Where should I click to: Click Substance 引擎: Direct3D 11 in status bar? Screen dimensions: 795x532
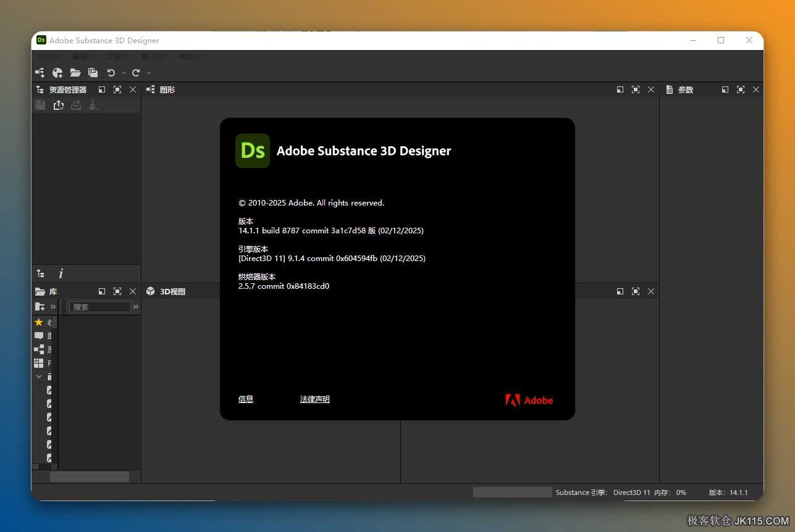[603, 493]
